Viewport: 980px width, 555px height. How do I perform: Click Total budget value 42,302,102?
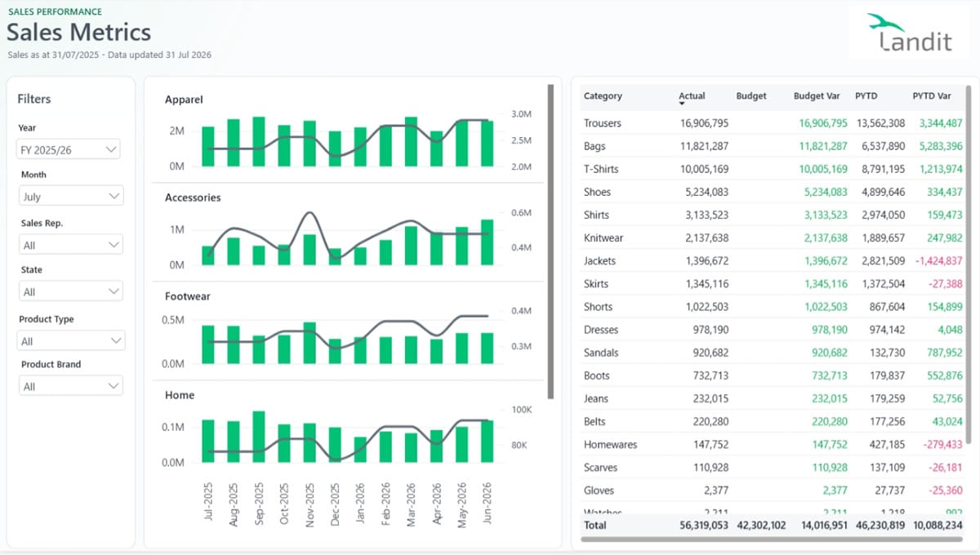point(761,526)
